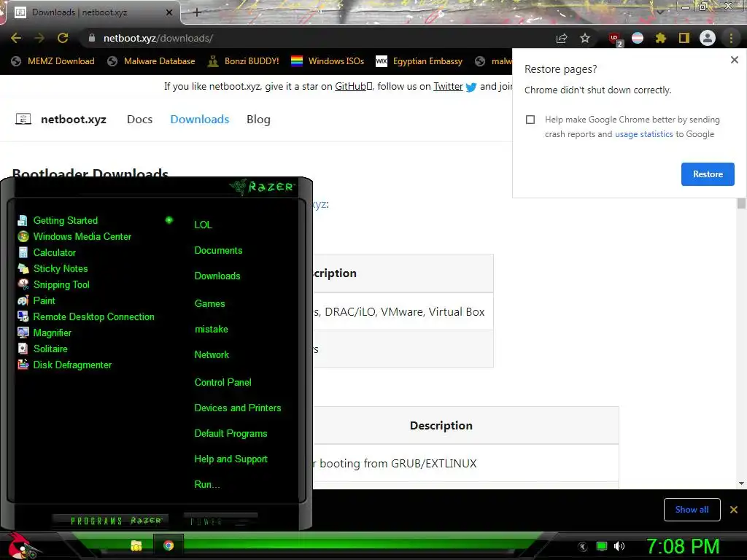Screen dimensions: 747x560
Task: Open Control Panel in Start menu
Action: (x=222, y=382)
